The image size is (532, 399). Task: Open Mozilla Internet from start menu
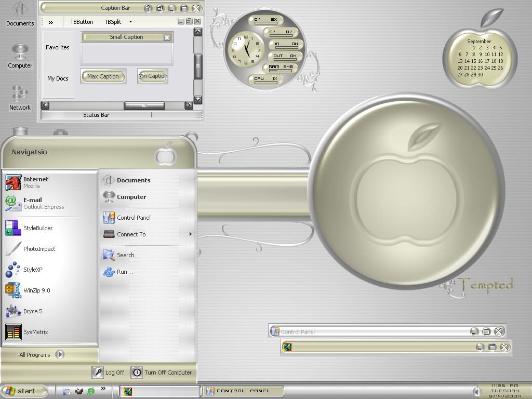(50, 182)
